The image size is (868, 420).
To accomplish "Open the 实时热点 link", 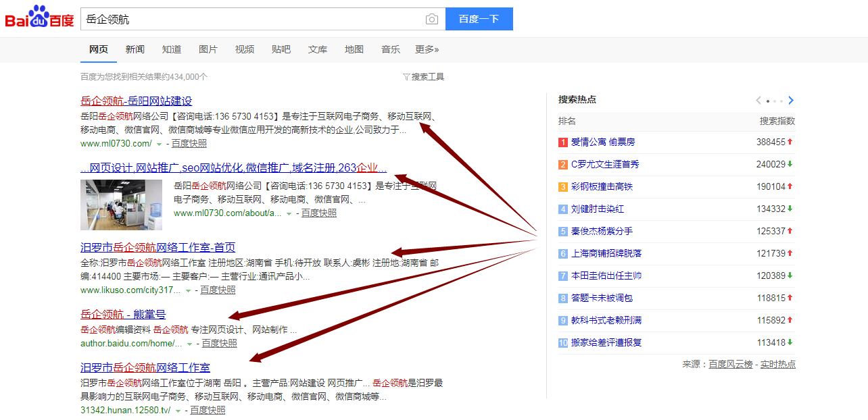I will pos(778,365).
